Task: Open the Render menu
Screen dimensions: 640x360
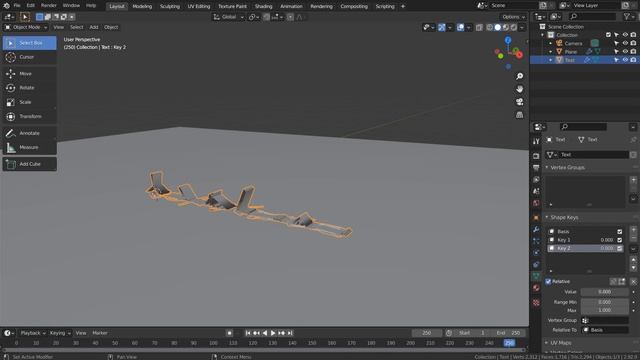Action: coord(49,6)
